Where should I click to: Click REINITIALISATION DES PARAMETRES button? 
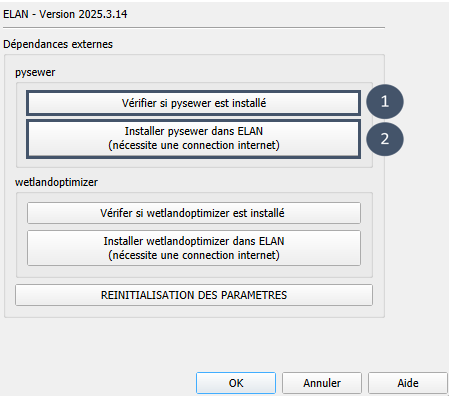coord(194,295)
